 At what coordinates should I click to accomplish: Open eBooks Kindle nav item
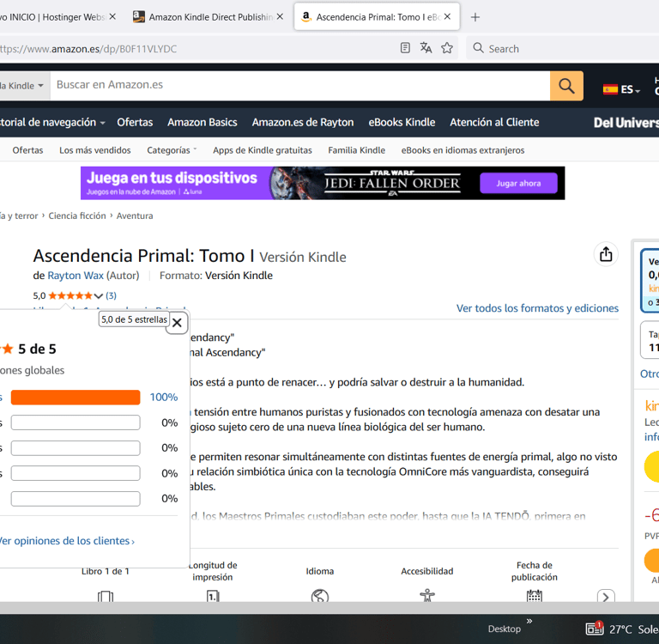[402, 123]
